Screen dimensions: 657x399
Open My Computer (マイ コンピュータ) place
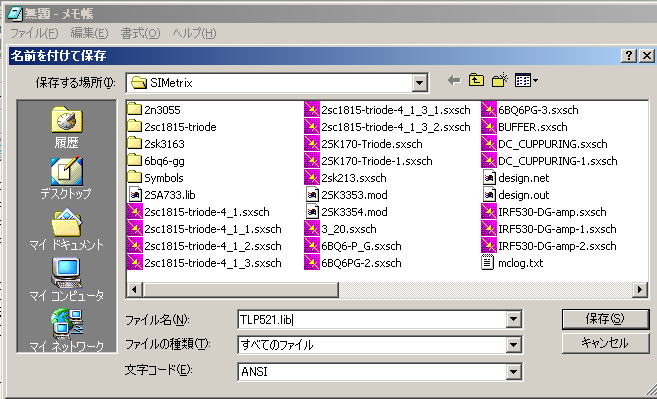[x=66, y=280]
